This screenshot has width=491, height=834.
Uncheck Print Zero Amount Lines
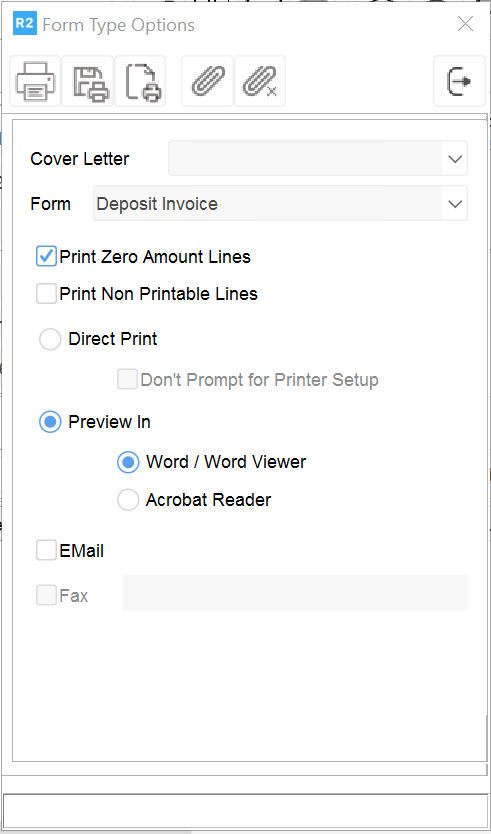point(46,257)
